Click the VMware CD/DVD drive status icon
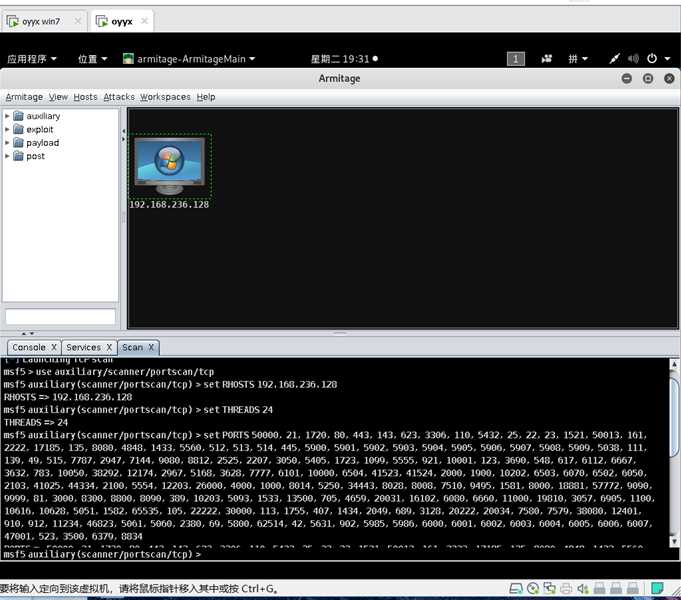681x600 pixels. click(533, 589)
